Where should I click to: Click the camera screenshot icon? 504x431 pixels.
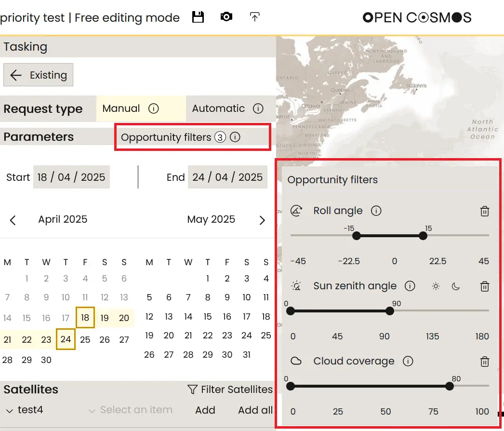[x=226, y=17]
